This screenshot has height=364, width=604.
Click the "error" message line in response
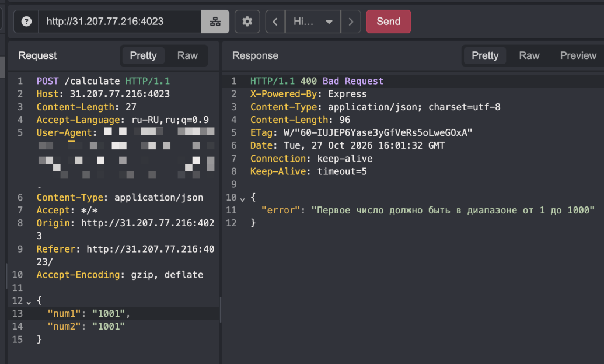[428, 211]
